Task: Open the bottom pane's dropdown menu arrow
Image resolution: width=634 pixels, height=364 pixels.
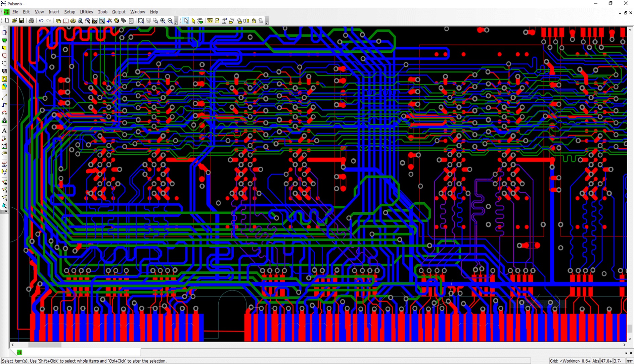Action: 626,353
